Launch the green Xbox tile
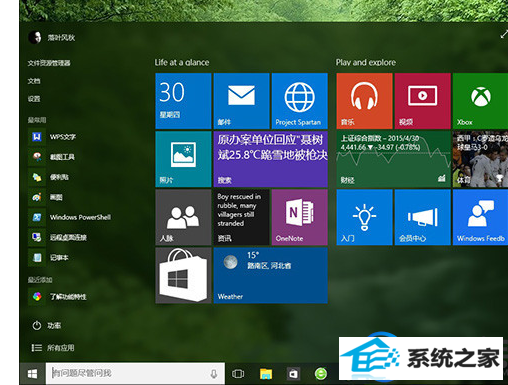Viewport: 508px width, 385px height. 480,101
